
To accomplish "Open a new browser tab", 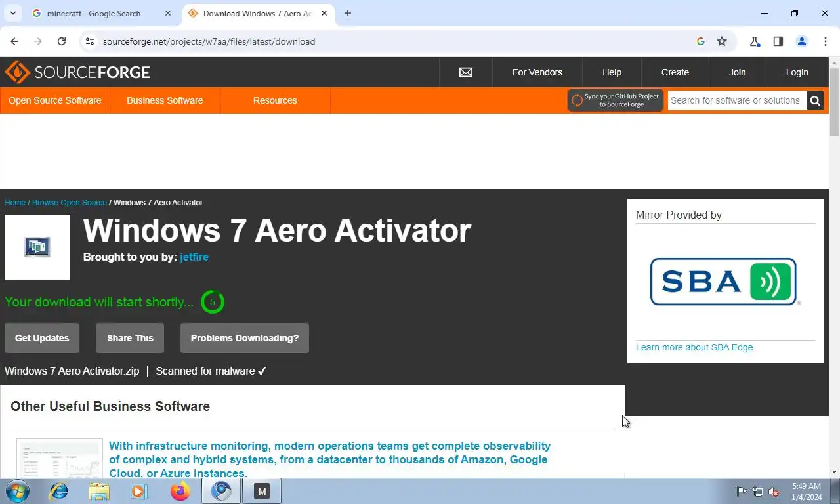I will (348, 13).
